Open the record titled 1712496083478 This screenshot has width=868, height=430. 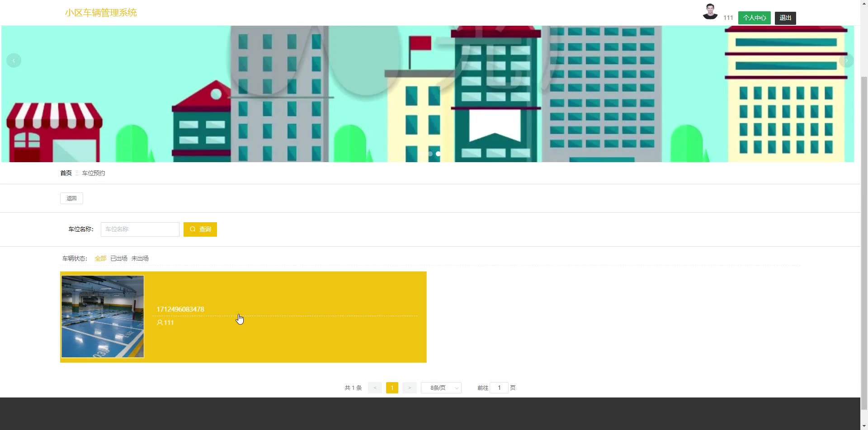180,309
